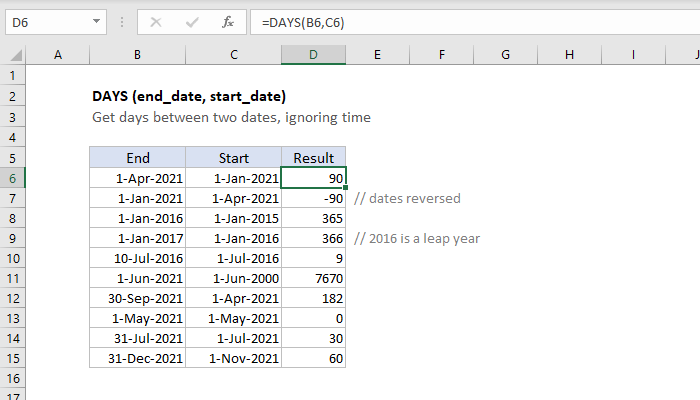This screenshot has height=400, width=700.
Task: Select End date cell 1-Apr-2021 in row 6
Action: pyautogui.click(x=138, y=178)
